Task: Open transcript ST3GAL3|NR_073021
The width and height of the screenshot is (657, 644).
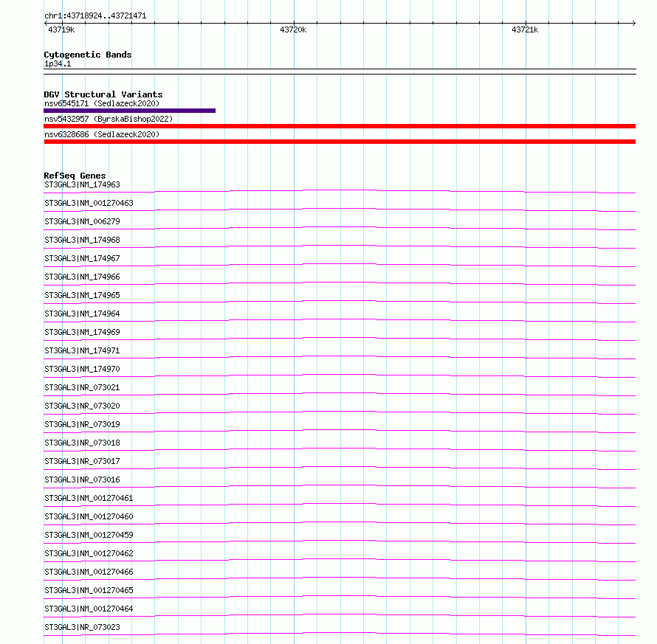Action: tap(82, 387)
